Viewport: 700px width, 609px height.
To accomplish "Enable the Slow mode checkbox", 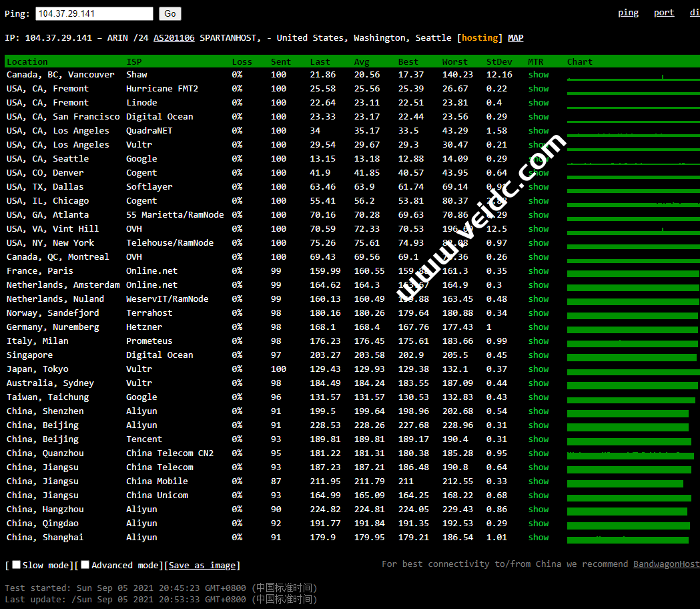I will point(17,565).
